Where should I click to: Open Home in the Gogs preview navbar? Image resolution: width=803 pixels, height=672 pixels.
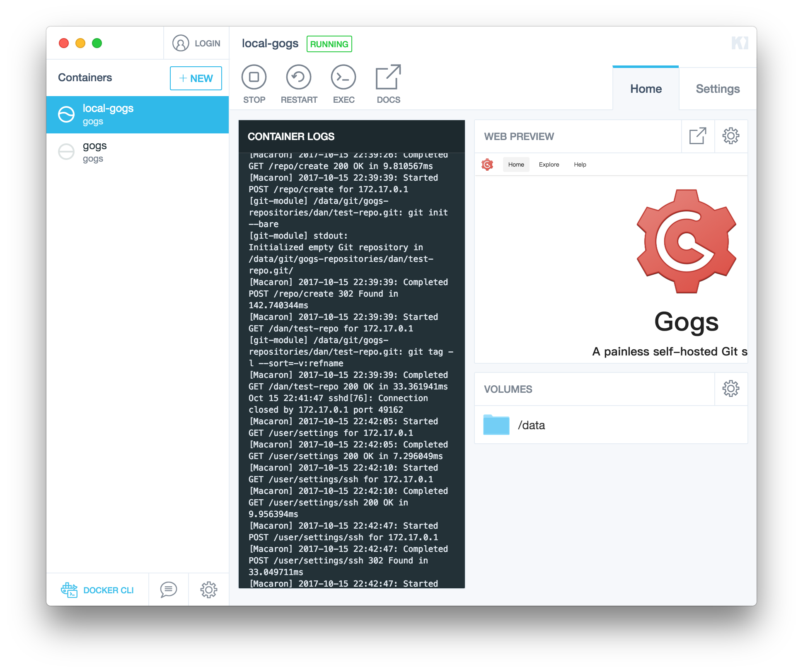click(516, 164)
